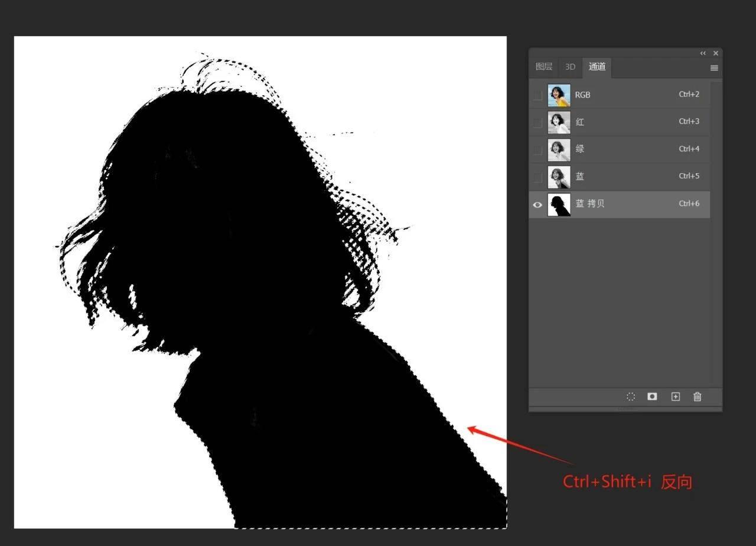This screenshot has height=546, width=756.
Task: Delete the current channel using the trash icon
Action: 698,396
